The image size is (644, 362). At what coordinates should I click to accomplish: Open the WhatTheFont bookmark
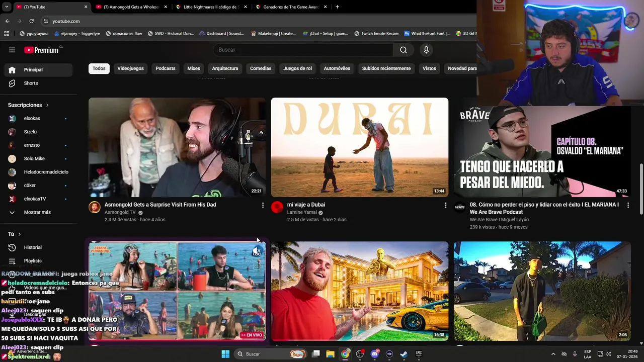[x=427, y=34]
